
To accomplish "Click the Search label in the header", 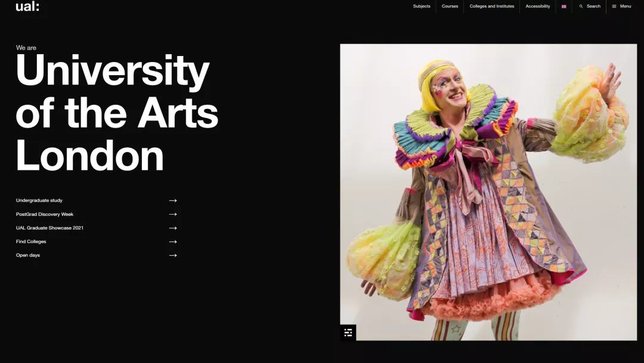I will [593, 6].
